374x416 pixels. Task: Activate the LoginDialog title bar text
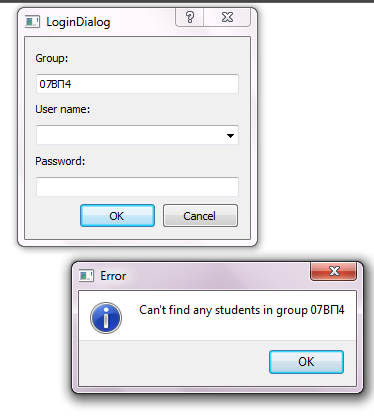[x=78, y=22]
